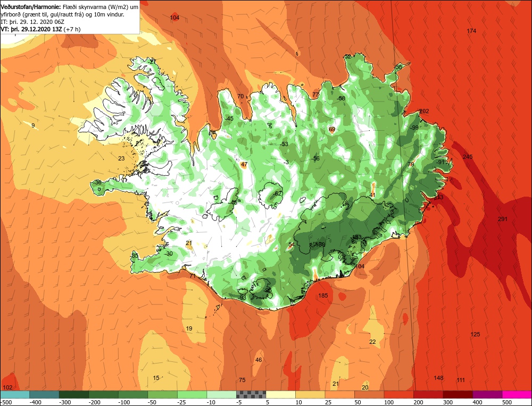Select the pale yellow swatch between 5 and 10
Screen dimensions: 532x406
[280, 394]
